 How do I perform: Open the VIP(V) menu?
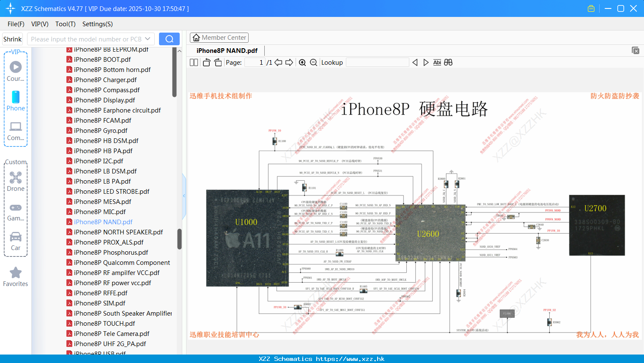tap(40, 24)
